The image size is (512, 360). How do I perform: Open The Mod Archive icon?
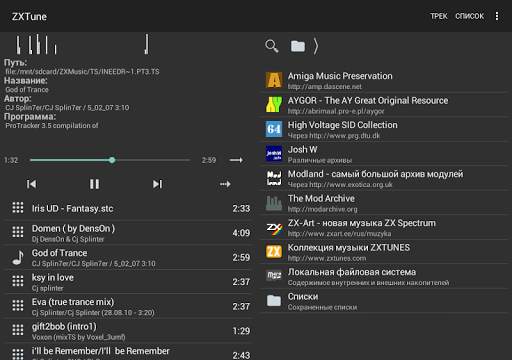click(x=274, y=203)
